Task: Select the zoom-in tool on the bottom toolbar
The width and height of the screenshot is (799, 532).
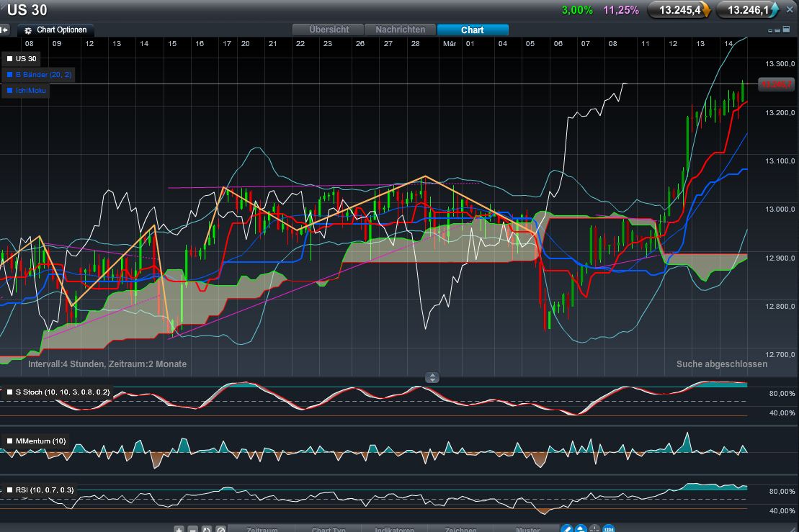Action: 178,528
